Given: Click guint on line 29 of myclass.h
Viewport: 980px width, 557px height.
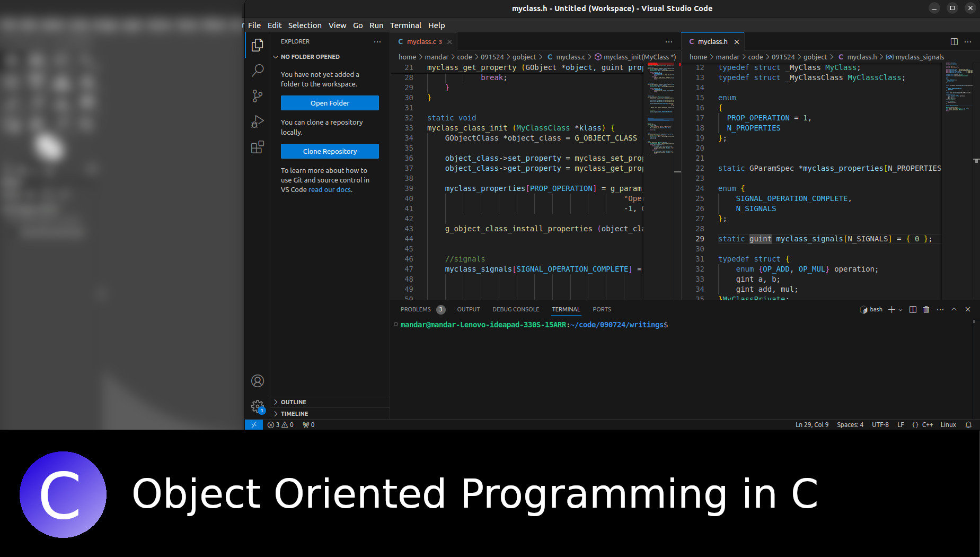Looking at the screenshot, I should coord(760,239).
